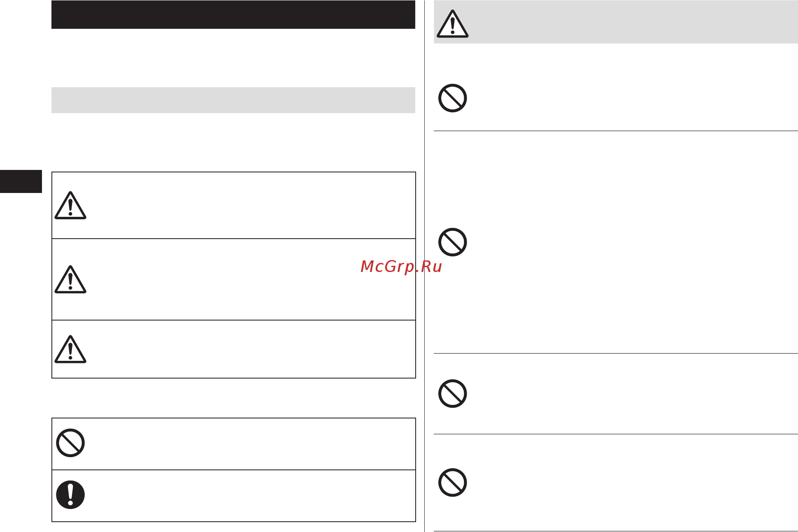Select the first warning triangle in the three-row table
Image resolution: width=798 pixels, height=532 pixels.
pyautogui.click(x=70, y=205)
